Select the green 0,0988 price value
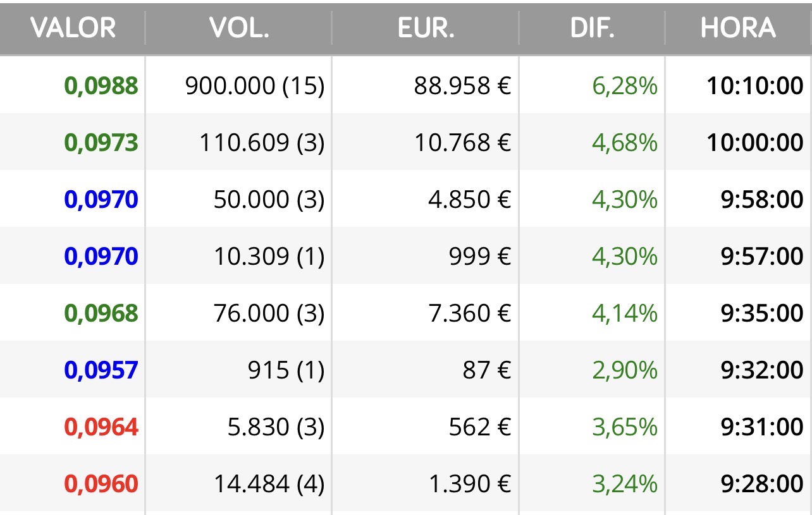 (101, 86)
